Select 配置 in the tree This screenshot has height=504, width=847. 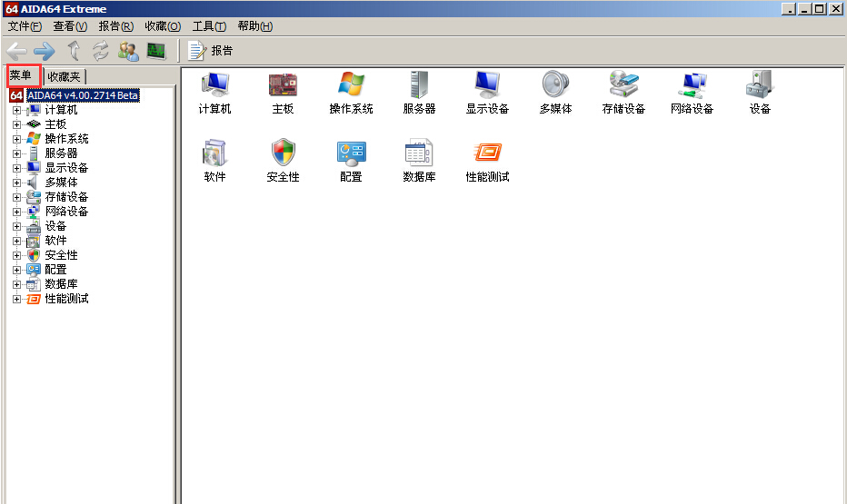coord(55,270)
